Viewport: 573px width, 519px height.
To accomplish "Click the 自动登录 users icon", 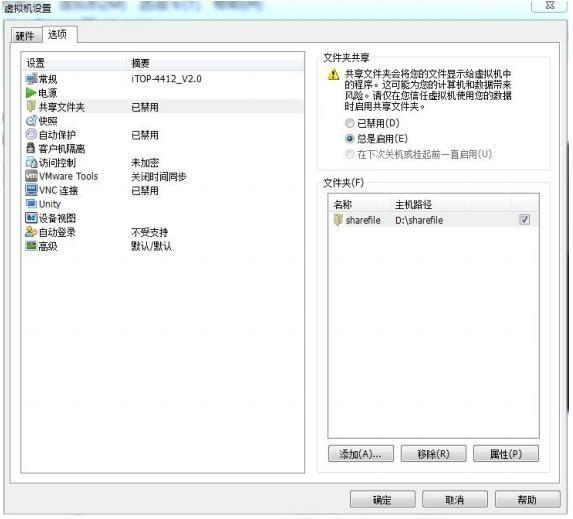I will [x=31, y=232].
